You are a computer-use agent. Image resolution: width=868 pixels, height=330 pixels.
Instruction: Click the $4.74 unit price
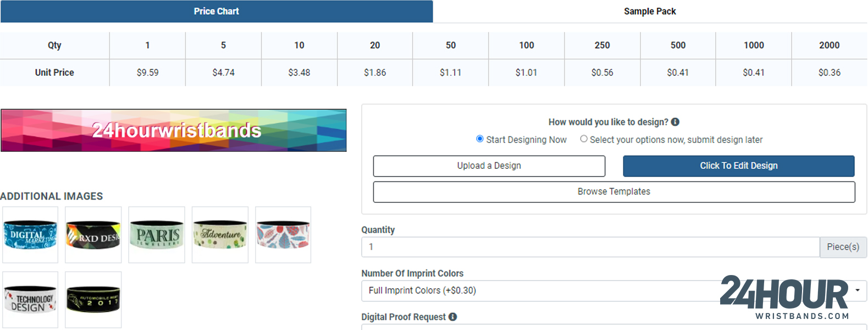(x=223, y=73)
